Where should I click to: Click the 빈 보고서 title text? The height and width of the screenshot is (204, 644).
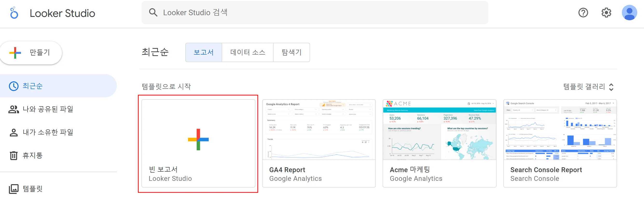coord(163,169)
